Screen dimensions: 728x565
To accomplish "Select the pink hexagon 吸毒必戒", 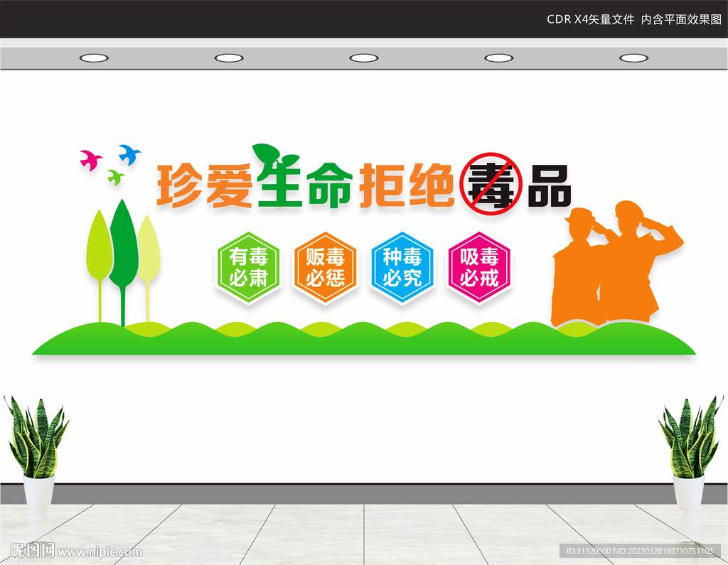I will pos(479,268).
